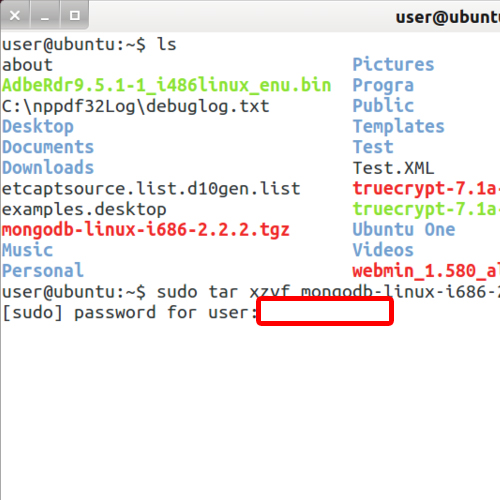
Task: Click the red truecrypt-7.1a entry
Action: pyautogui.click(x=426, y=189)
